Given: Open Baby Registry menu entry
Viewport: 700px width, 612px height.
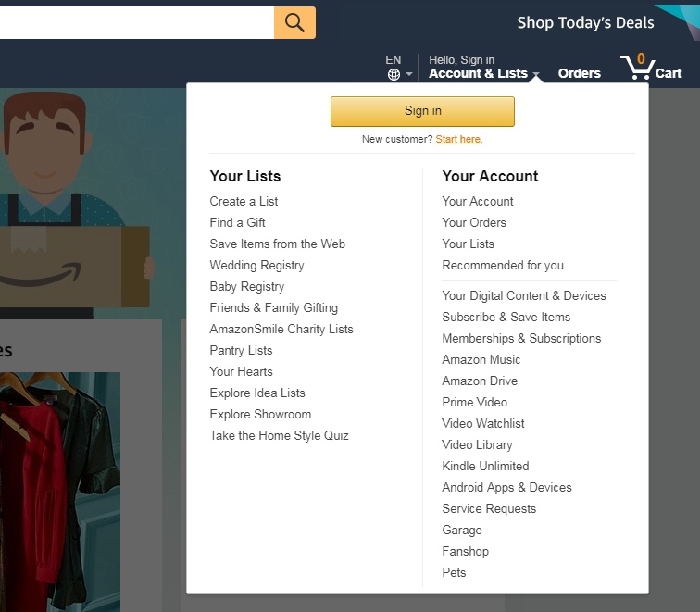Looking at the screenshot, I should 246,286.
